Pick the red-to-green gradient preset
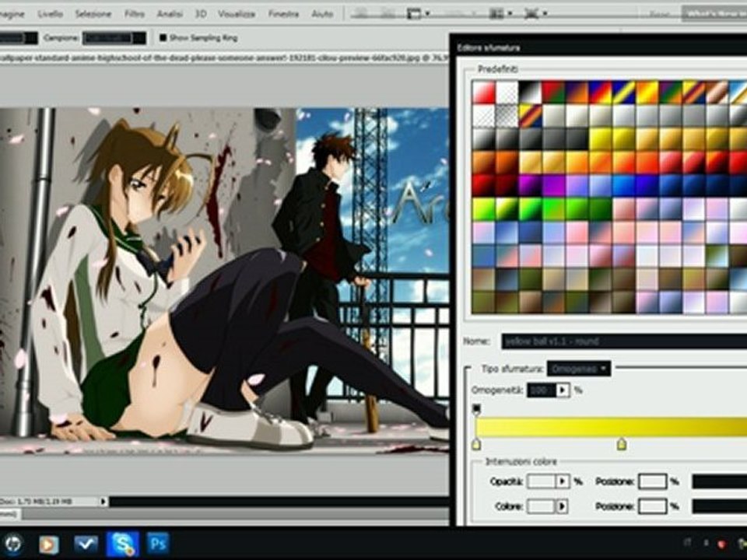 (x=553, y=92)
